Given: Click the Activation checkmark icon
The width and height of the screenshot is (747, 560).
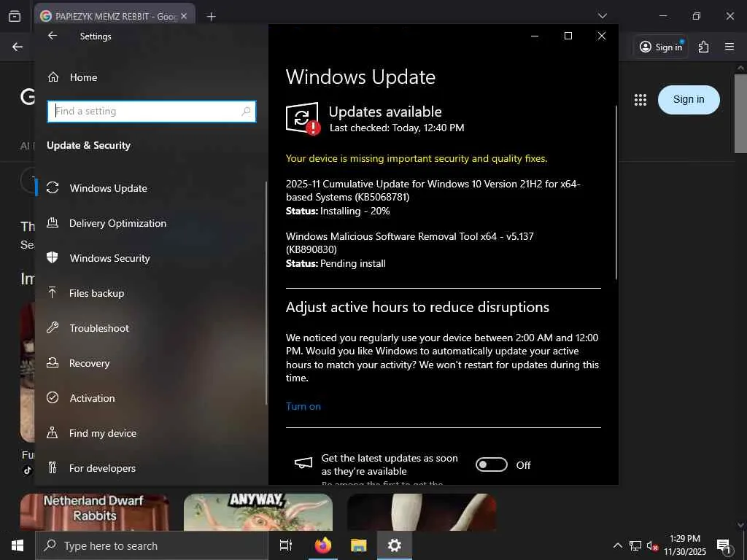Looking at the screenshot, I should tap(53, 397).
